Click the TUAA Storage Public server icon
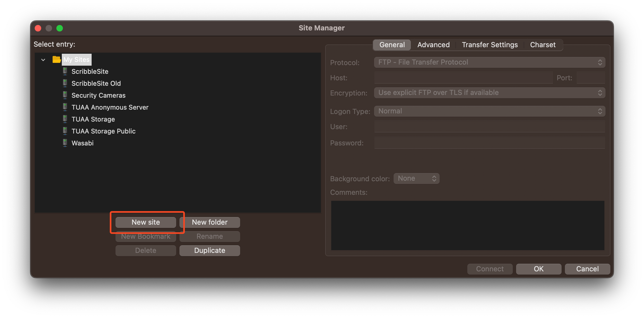Viewport: 644px width, 318px height. coord(65,131)
